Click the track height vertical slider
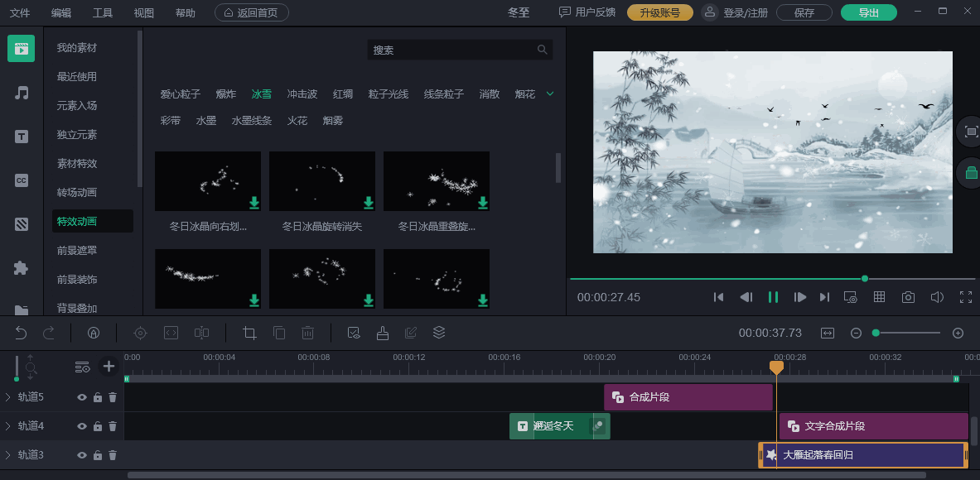The image size is (980, 480). pyautogui.click(x=17, y=367)
